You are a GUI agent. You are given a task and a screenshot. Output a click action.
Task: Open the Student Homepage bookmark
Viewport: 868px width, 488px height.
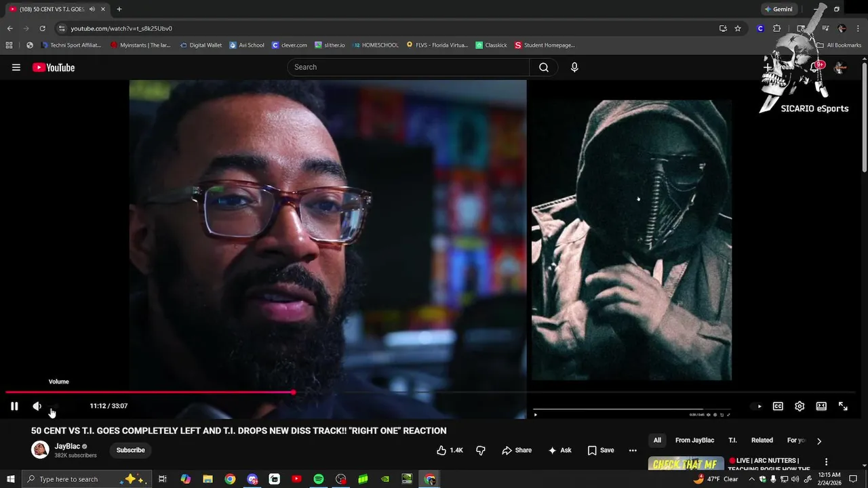coord(545,45)
